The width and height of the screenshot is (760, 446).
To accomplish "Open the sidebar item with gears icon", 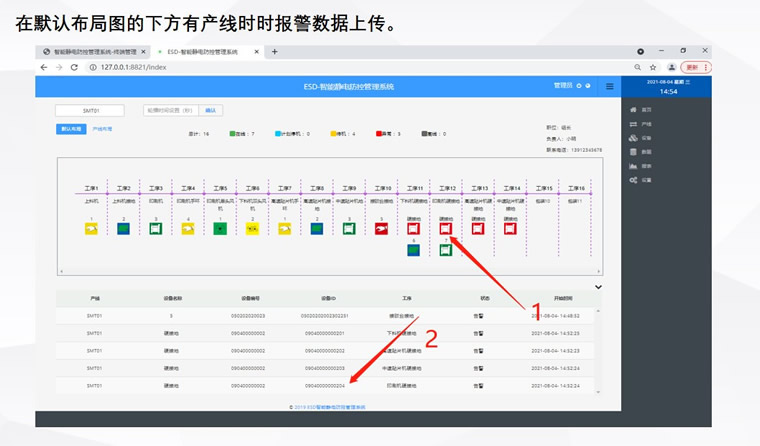I will point(640,180).
